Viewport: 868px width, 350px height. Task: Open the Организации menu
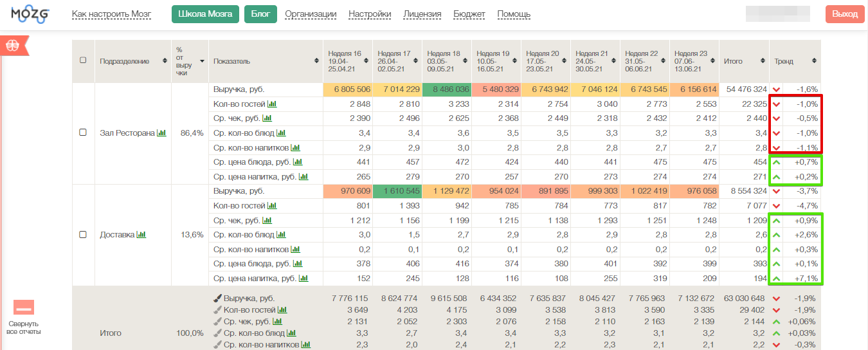pos(311,14)
